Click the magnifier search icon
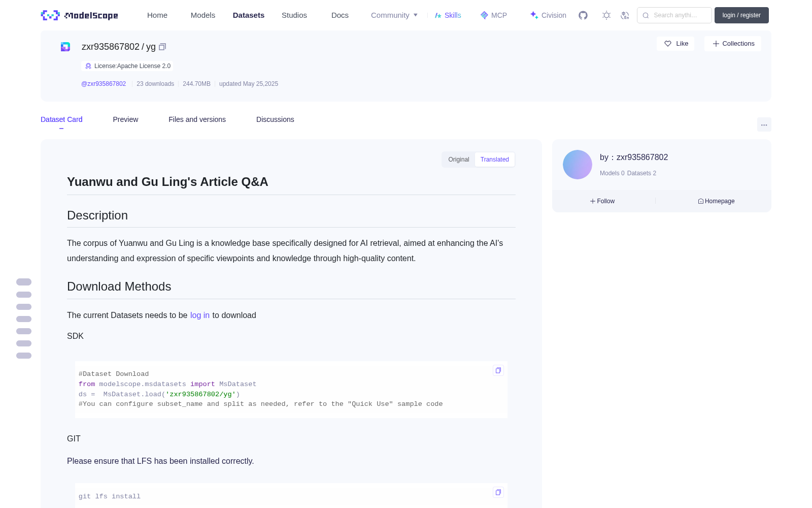The height and width of the screenshot is (508, 812). coord(646,15)
